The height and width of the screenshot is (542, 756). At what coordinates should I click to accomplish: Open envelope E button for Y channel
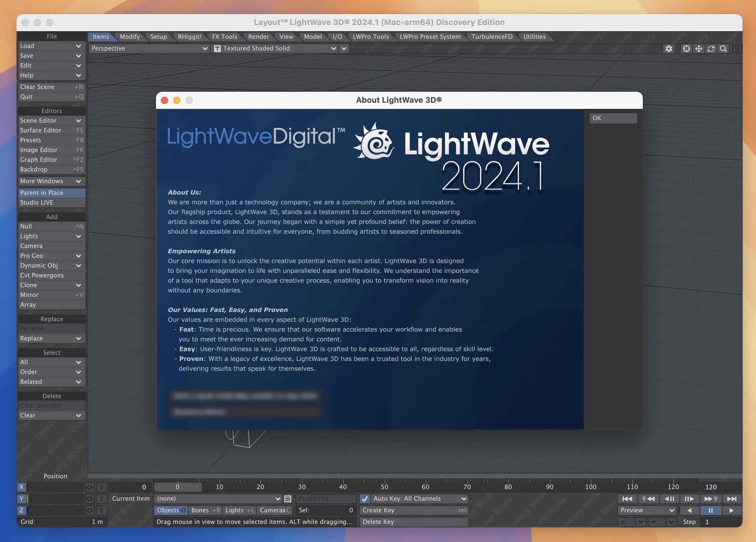click(102, 499)
